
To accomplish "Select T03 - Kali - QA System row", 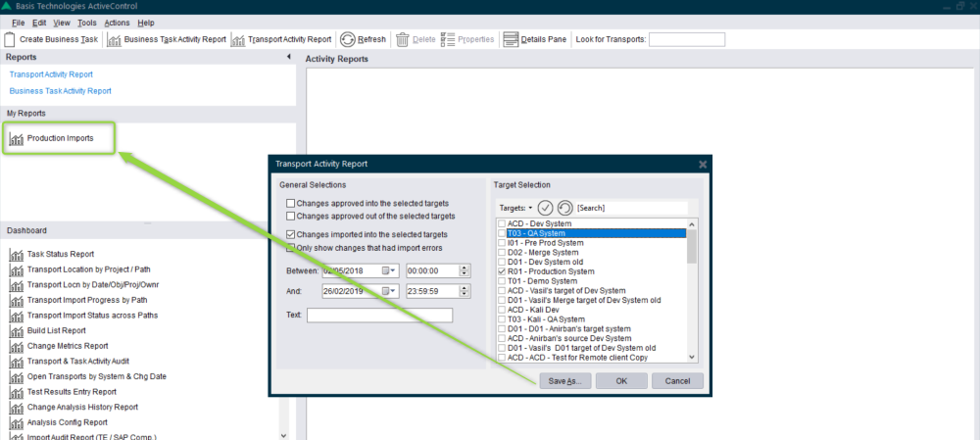I will click(592, 320).
